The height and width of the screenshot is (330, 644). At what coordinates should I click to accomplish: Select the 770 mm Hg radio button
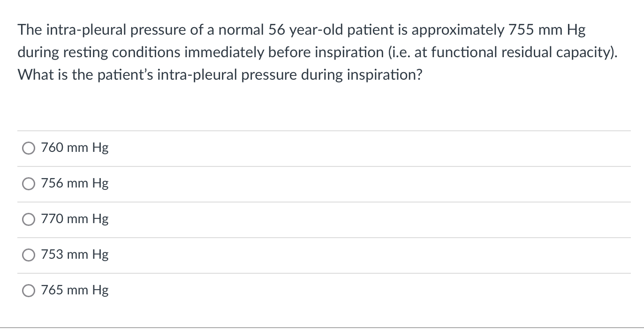coord(29,219)
